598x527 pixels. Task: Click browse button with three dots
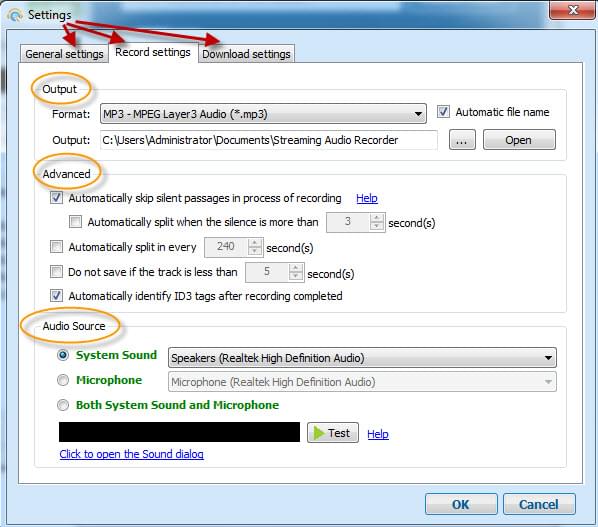(x=462, y=140)
